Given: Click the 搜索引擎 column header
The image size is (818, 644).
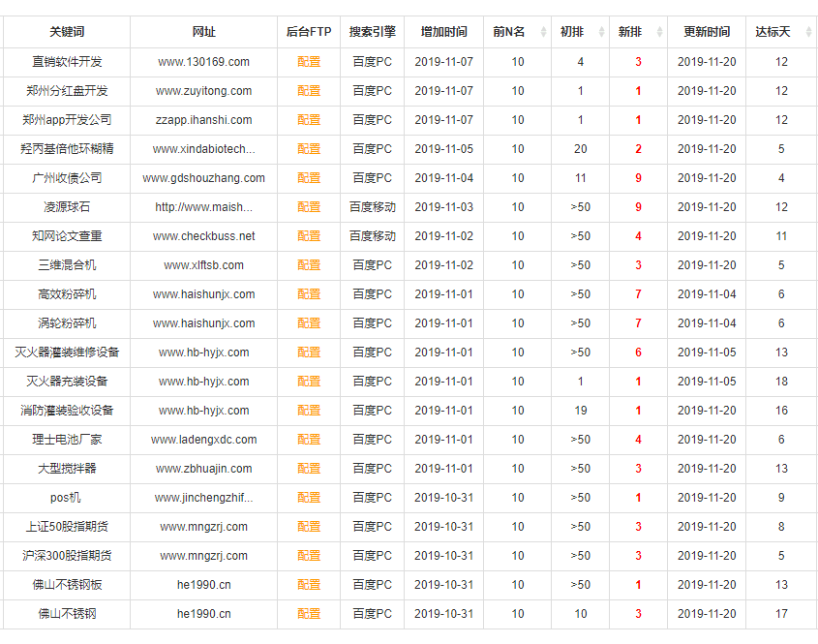Looking at the screenshot, I should (x=372, y=32).
